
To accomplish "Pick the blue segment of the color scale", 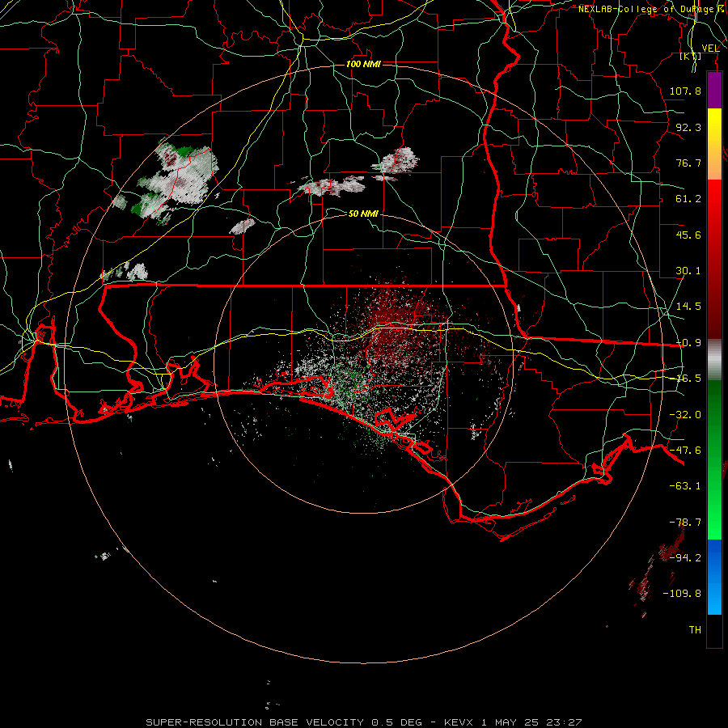I will (x=714, y=577).
